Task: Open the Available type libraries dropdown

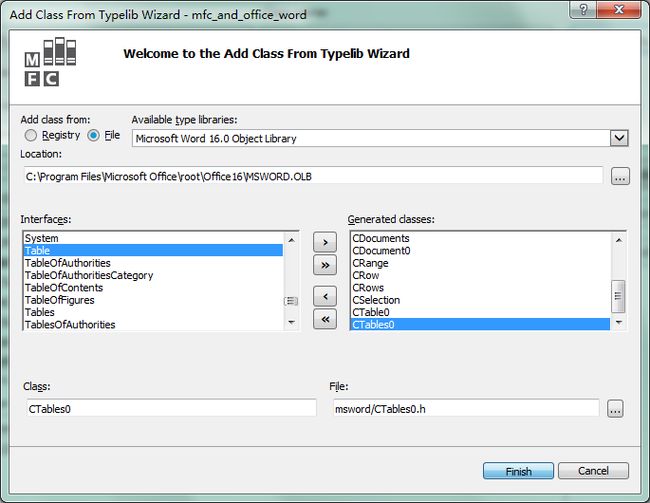Action: 619,138
